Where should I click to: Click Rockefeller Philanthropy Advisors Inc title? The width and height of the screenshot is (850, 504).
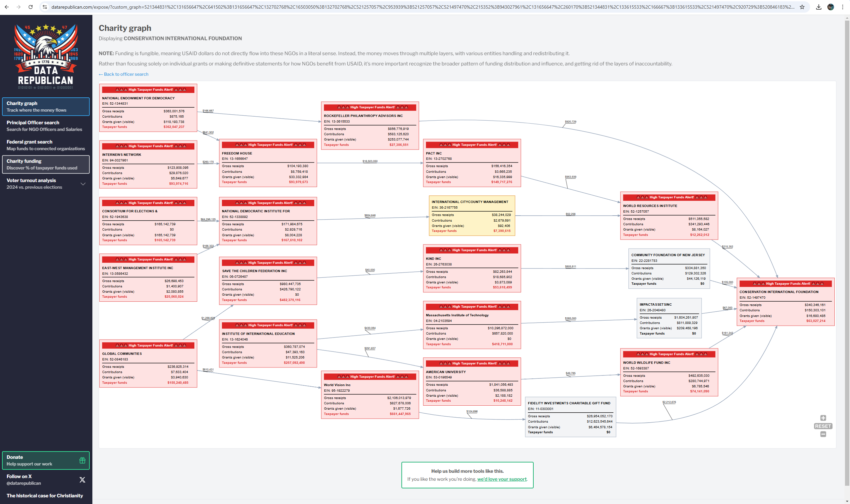point(364,116)
